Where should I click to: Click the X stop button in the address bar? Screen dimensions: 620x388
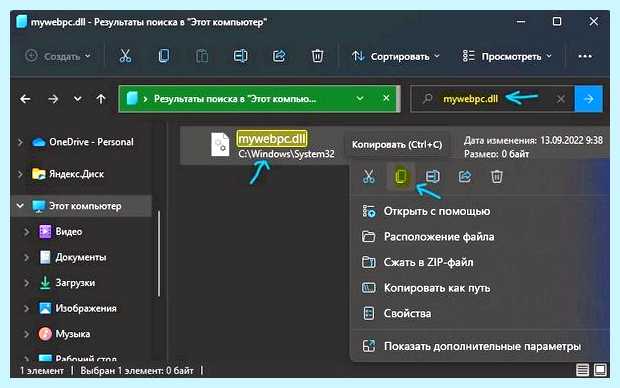pos(386,98)
